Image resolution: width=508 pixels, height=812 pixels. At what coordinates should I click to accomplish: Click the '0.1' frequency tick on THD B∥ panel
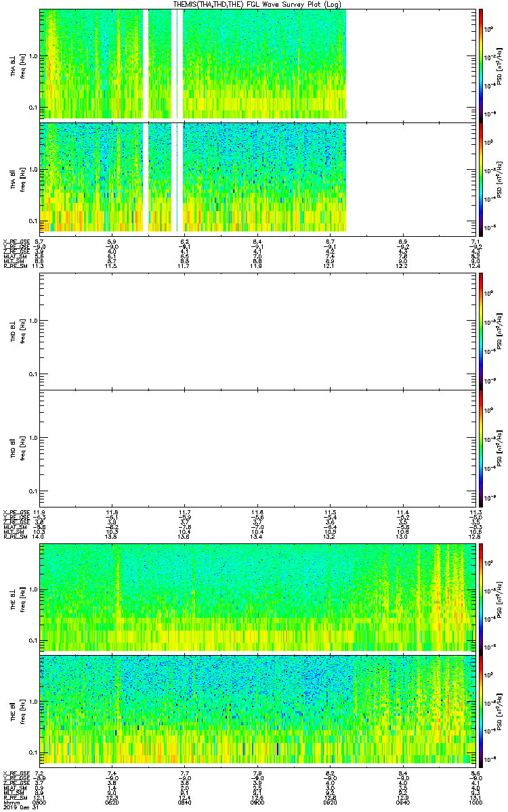click(33, 491)
